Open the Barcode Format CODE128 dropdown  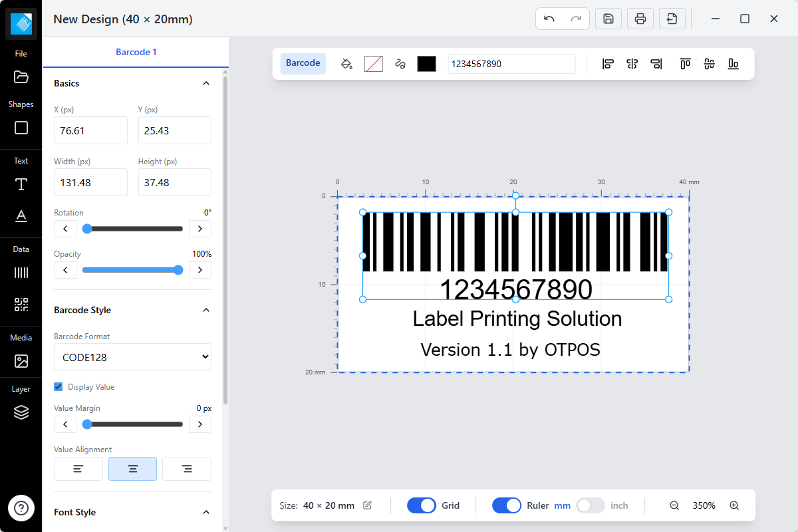(x=132, y=357)
